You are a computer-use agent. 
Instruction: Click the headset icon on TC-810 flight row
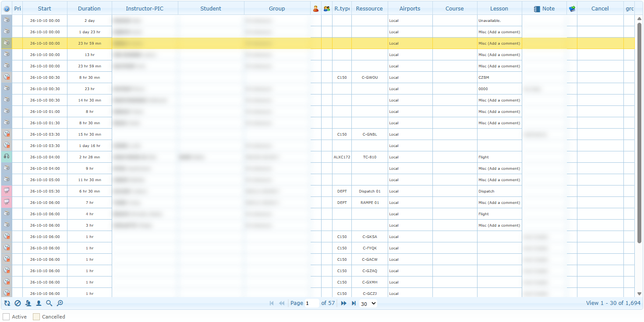coord(7,157)
